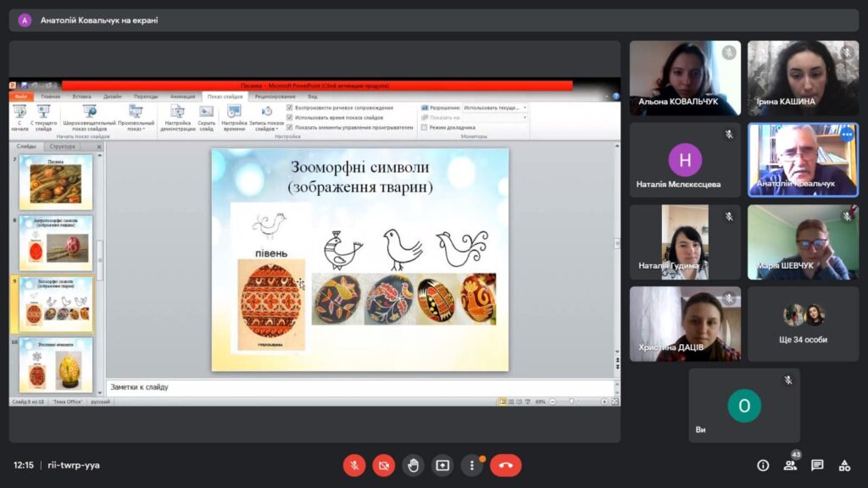This screenshot has height=488, width=868.
Task: Toggle 'Воспроизвести речевое сопровождение' checkbox
Action: point(290,108)
